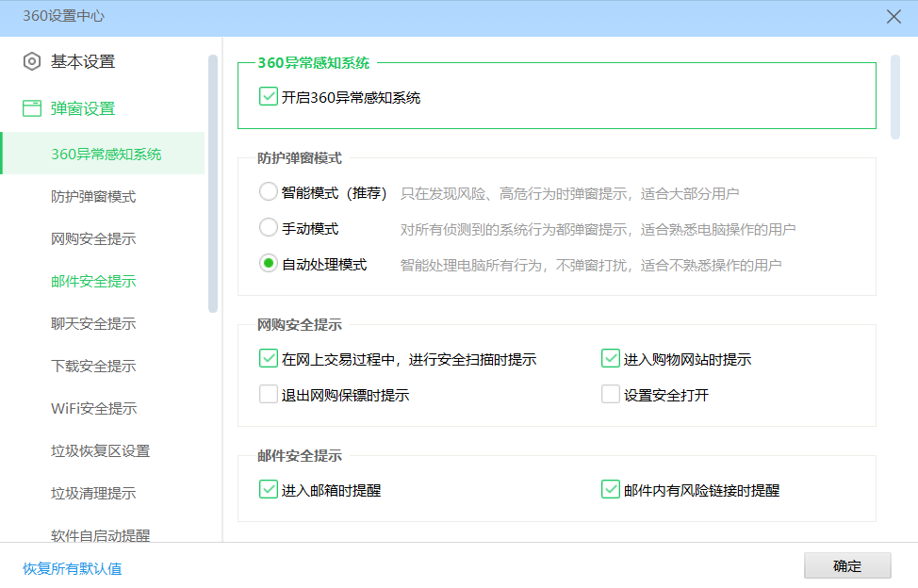This screenshot has height=588, width=918.
Task: Toggle 进入购物网站时提示 checkbox
Action: [x=610, y=358]
